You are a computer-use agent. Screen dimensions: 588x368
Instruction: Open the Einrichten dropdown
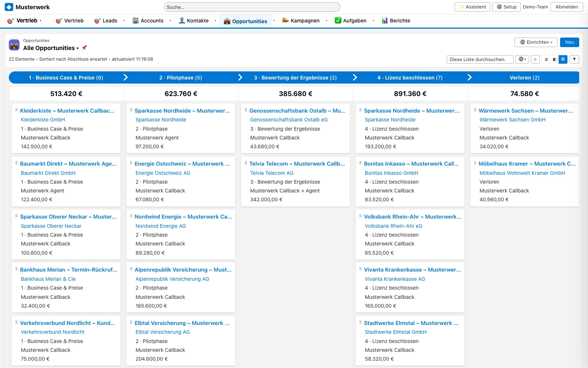[536, 42]
